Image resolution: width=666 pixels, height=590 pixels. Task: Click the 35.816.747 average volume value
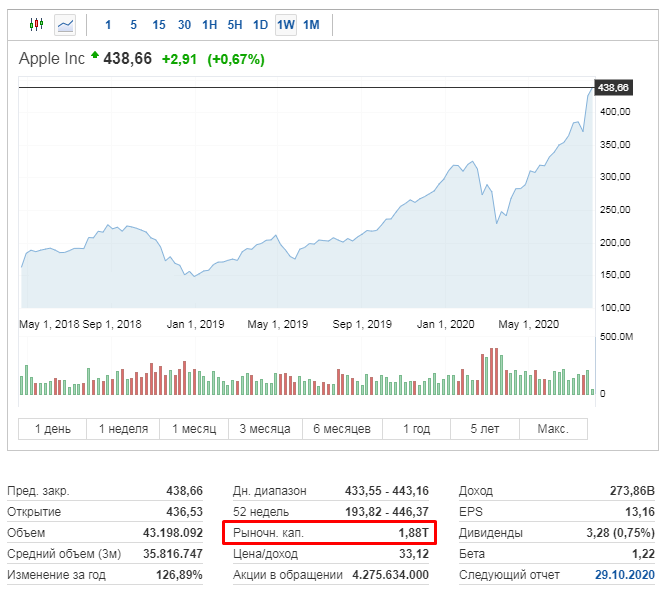click(173, 554)
